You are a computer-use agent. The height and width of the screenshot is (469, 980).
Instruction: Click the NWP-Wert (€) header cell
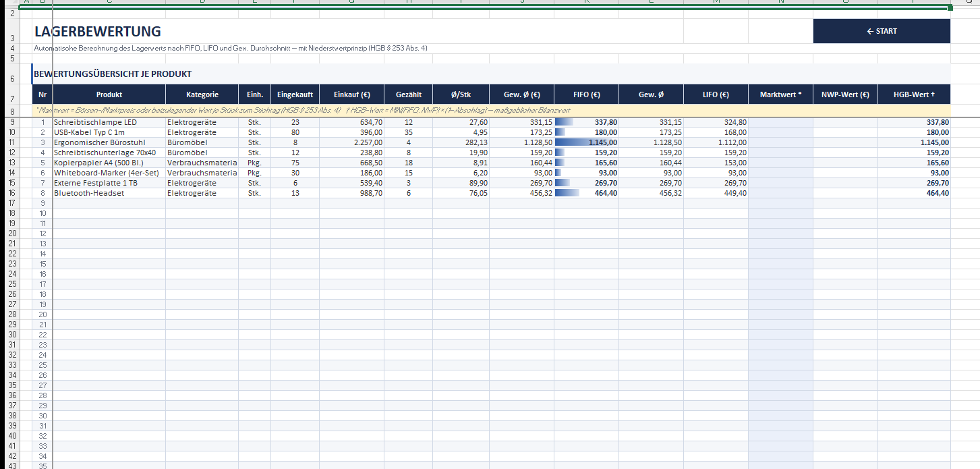pyautogui.click(x=845, y=94)
